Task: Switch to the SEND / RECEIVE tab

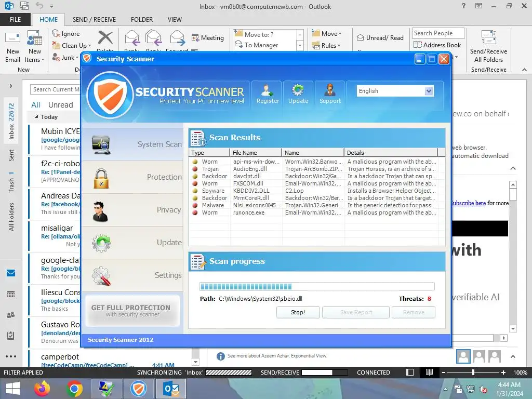Action: tap(94, 19)
